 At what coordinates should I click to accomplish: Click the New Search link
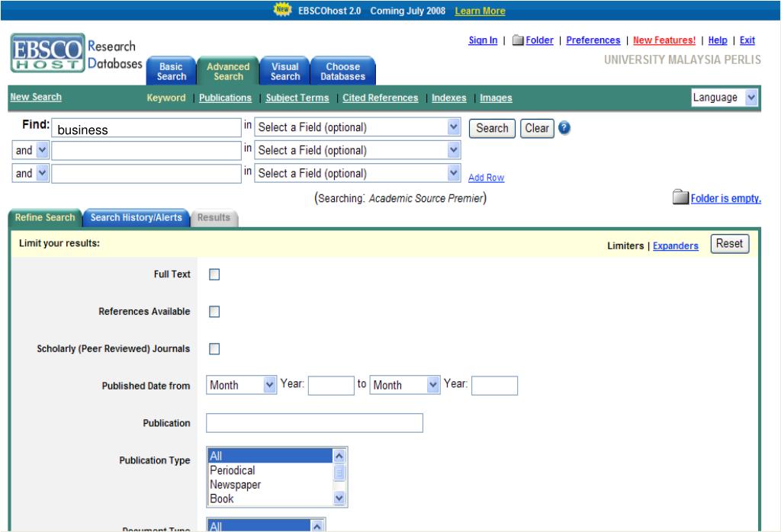[36, 97]
